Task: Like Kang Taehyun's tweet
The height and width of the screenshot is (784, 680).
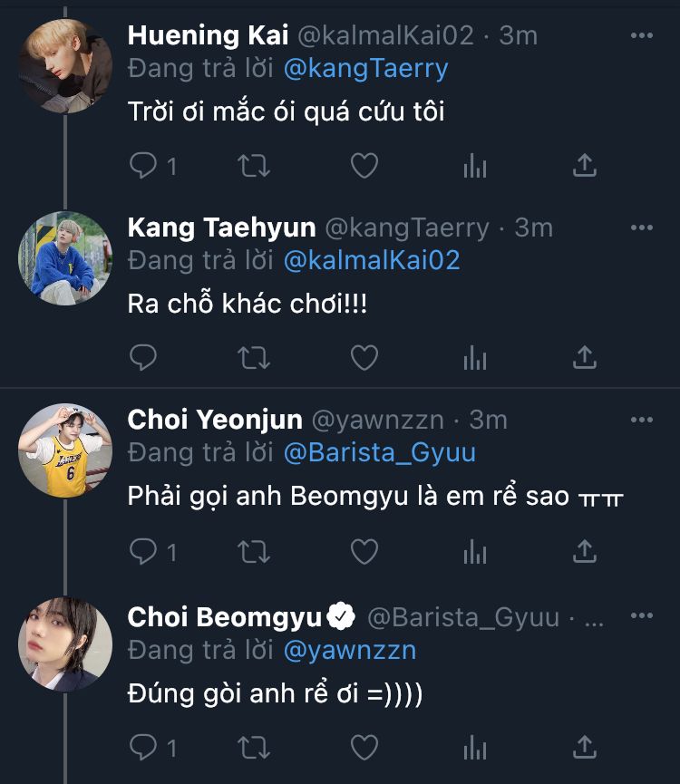Action: [x=364, y=358]
